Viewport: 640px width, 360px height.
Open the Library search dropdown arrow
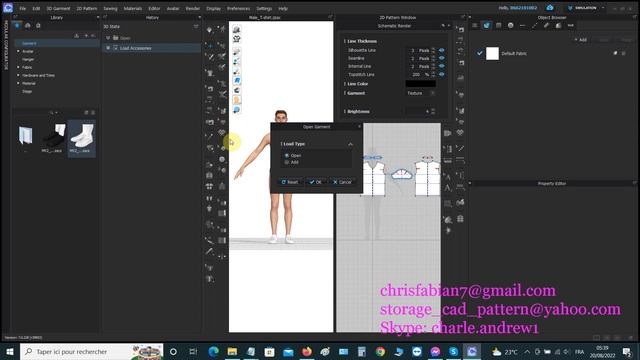(x=56, y=112)
